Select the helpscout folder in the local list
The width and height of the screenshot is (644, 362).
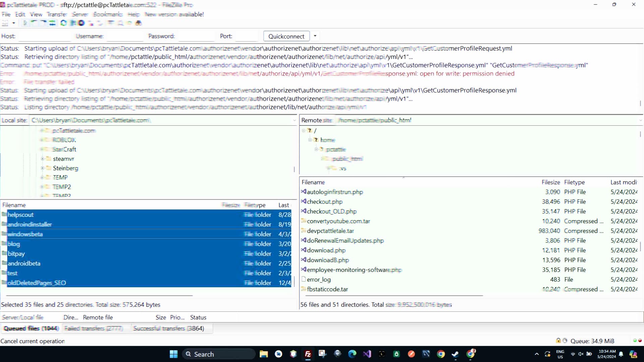[x=146, y=215]
